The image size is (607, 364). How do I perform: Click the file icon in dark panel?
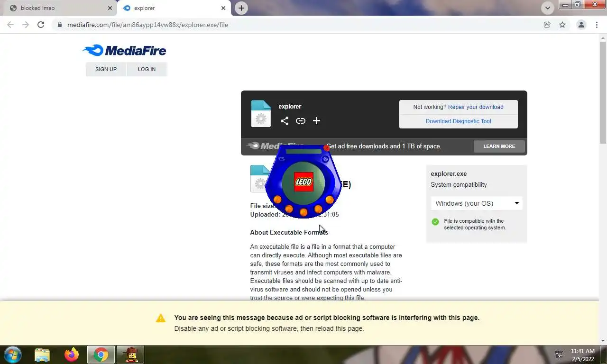(261, 114)
